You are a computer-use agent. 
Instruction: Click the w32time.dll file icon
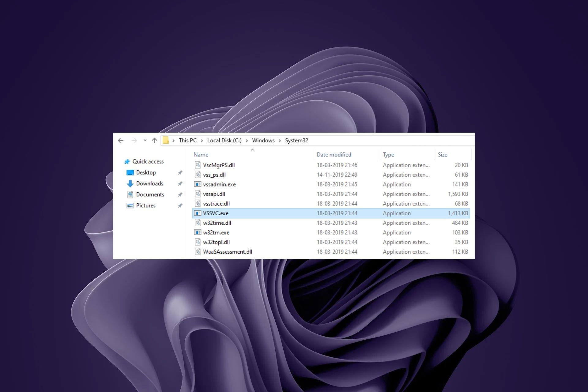[x=198, y=223]
